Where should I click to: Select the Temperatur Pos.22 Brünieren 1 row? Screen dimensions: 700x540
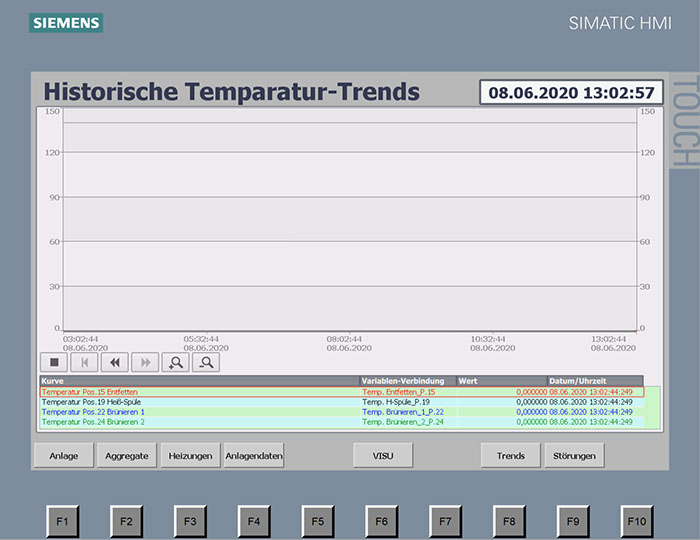(200, 412)
